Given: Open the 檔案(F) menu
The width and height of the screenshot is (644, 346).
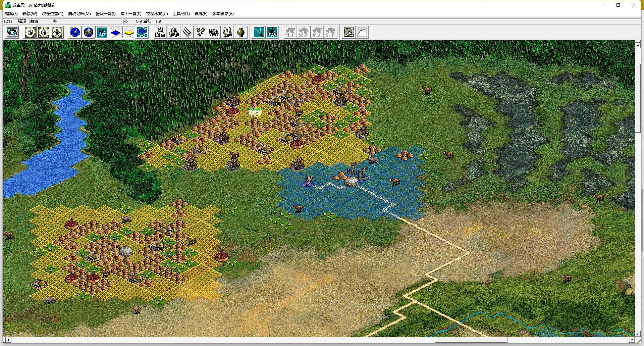Looking at the screenshot, I should coord(11,14).
